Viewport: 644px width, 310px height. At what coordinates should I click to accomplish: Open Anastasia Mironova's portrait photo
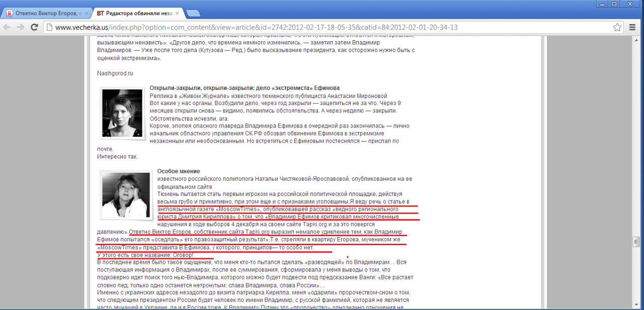point(122,113)
